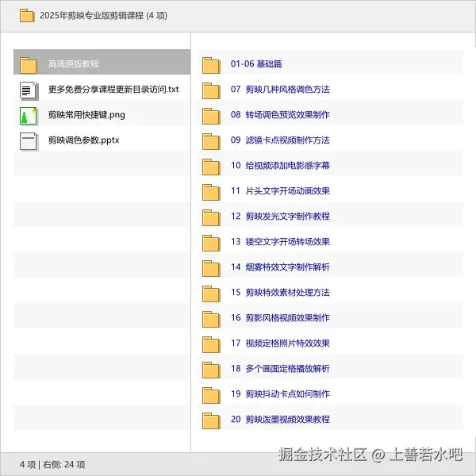
Task: Open 07 剪映几种风格调色方法
Action: 280,89
